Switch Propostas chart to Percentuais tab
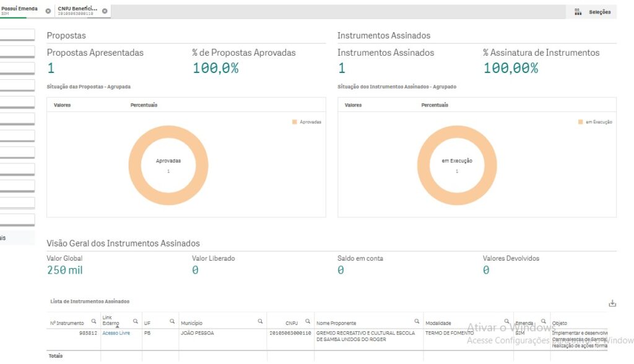 coord(144,105)
